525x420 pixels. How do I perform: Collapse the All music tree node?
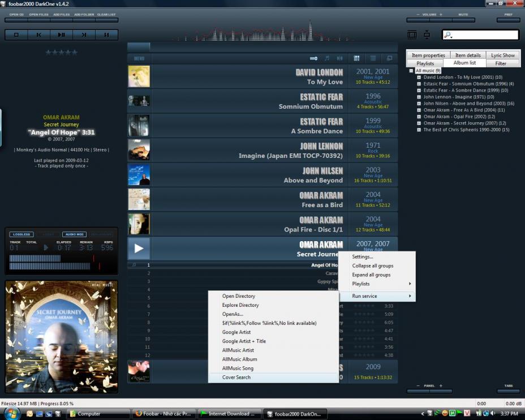(x=411, y=71)
